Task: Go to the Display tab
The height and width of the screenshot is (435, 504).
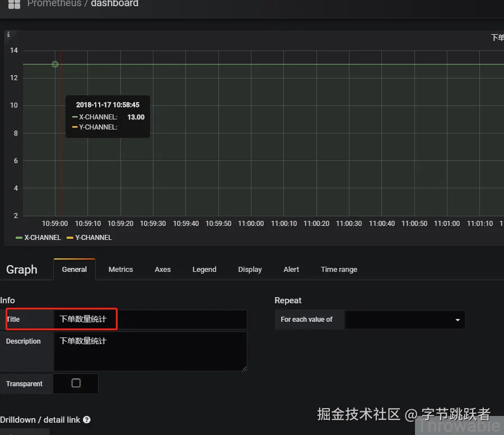Action: [250, 269]
